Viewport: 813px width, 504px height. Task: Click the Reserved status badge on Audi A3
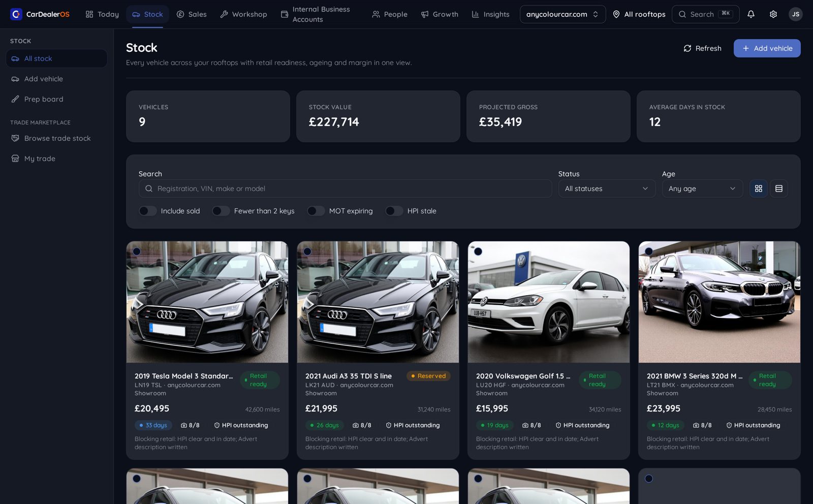pos(428,376)
